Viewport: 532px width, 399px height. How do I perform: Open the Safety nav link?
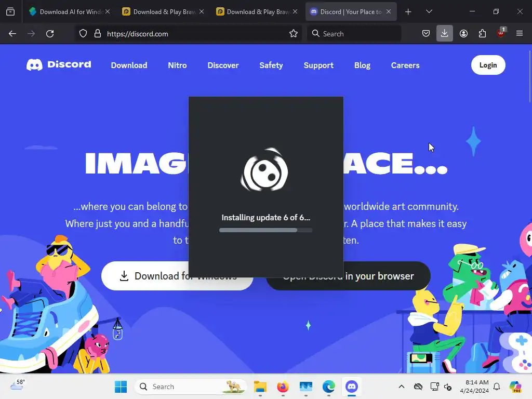point(271,65)
